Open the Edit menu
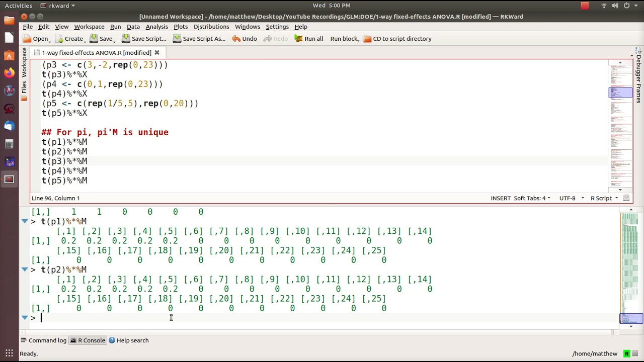Viewport: 644px width, 362px height. (44, 27)
